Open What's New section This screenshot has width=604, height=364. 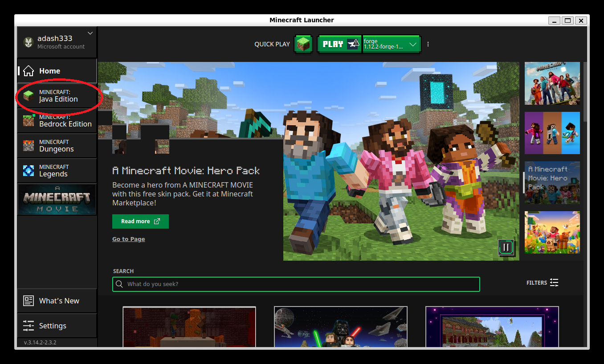(57, 301)
